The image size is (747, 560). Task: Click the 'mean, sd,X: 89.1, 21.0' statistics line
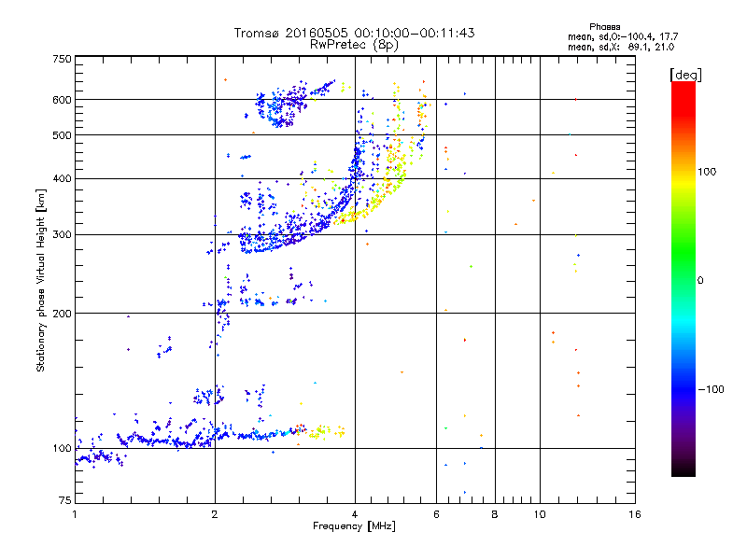621,47
